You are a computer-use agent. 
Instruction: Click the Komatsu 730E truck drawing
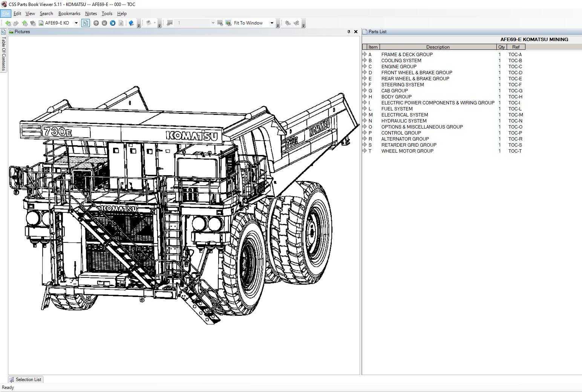tap(184, 205)
